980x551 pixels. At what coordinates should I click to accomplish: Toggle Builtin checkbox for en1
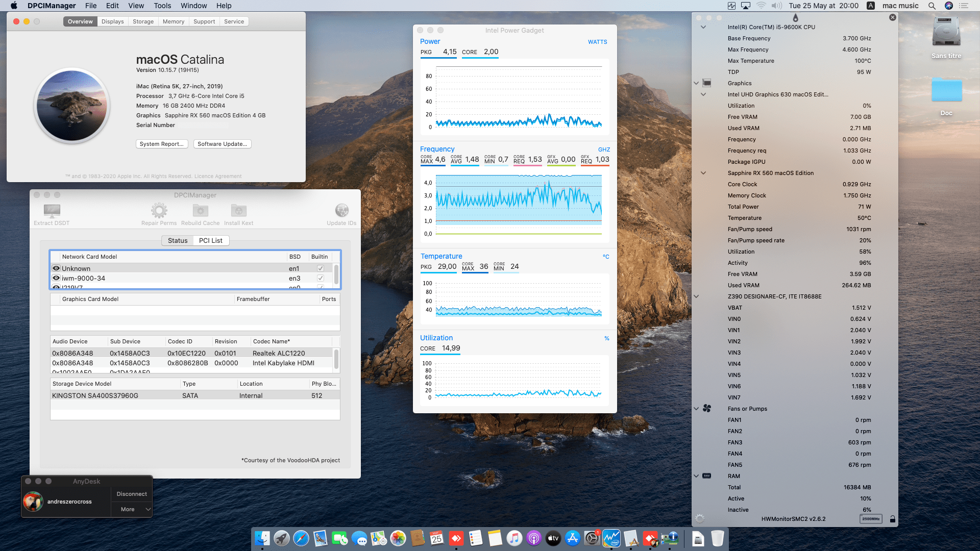coord(320,268)
